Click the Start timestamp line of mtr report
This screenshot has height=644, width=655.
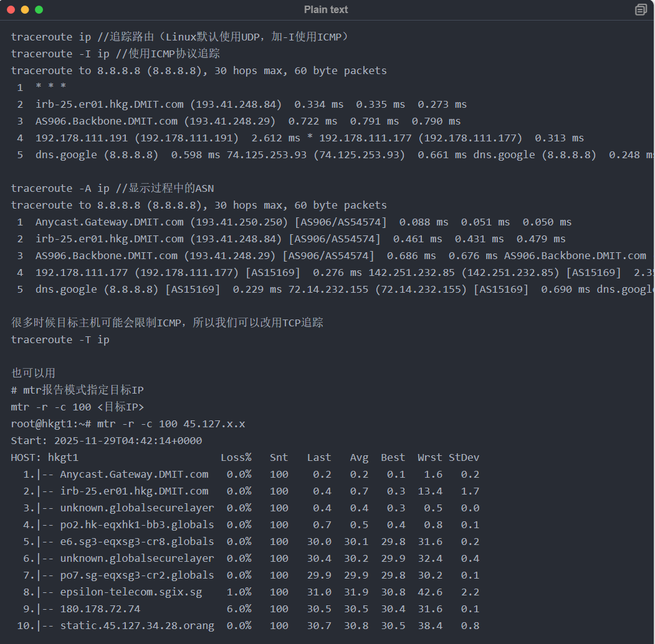106,440
